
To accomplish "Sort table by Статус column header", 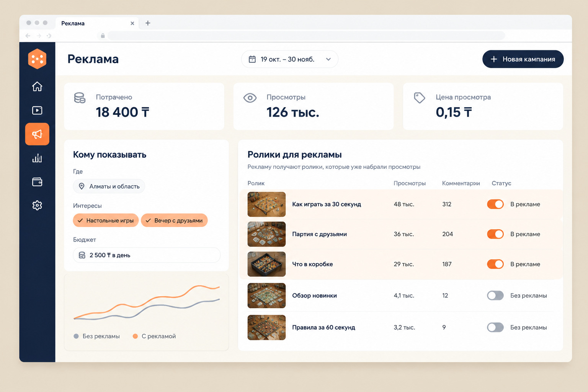I will [x=501, y=183].
